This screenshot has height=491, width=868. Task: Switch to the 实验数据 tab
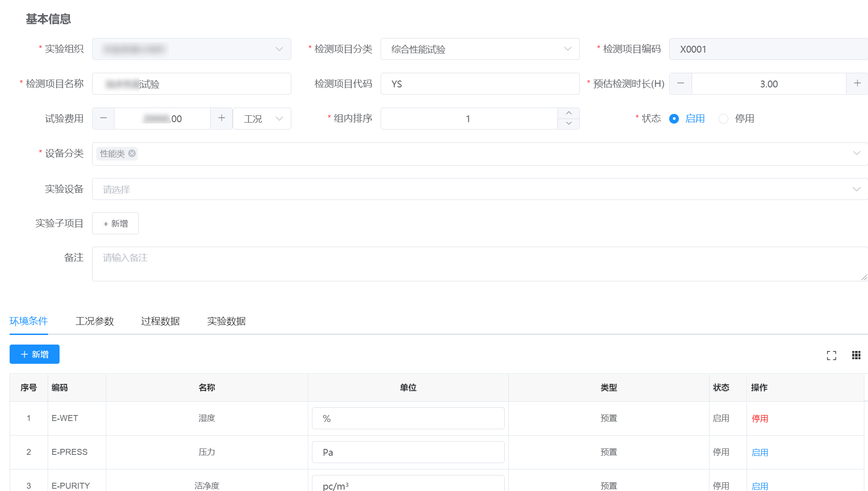(x=226, y=321)
